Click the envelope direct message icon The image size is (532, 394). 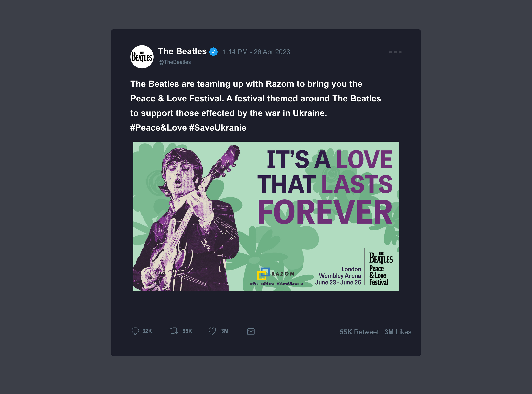251,331
